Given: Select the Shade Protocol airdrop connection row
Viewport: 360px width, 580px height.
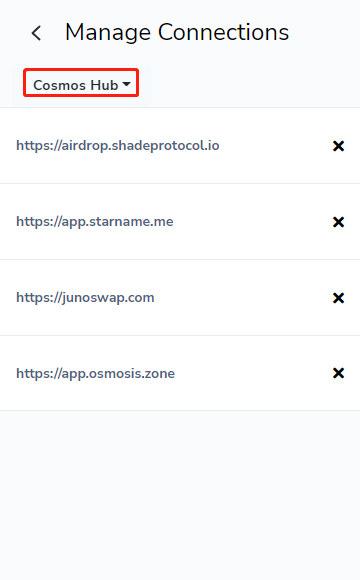Looking at the screenshot, I should (180, 146).
